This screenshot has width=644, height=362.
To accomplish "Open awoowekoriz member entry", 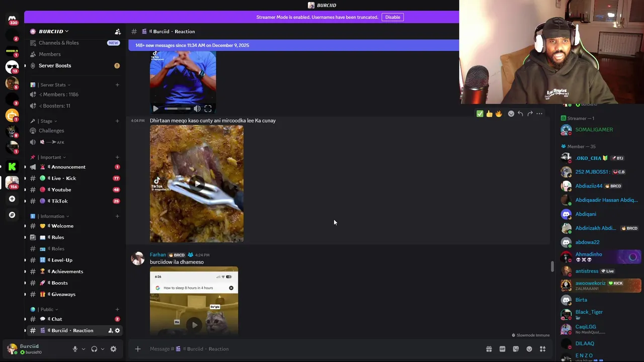I will coord(602,285).
